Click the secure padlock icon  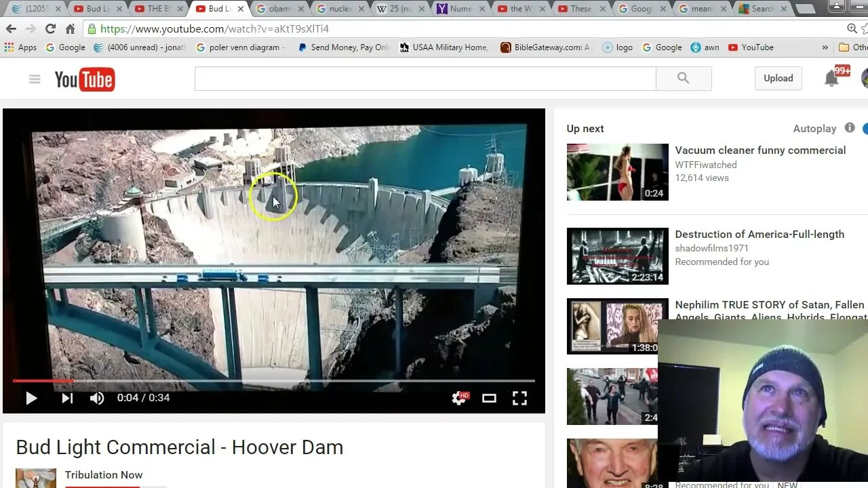click(x=92, y=29)
